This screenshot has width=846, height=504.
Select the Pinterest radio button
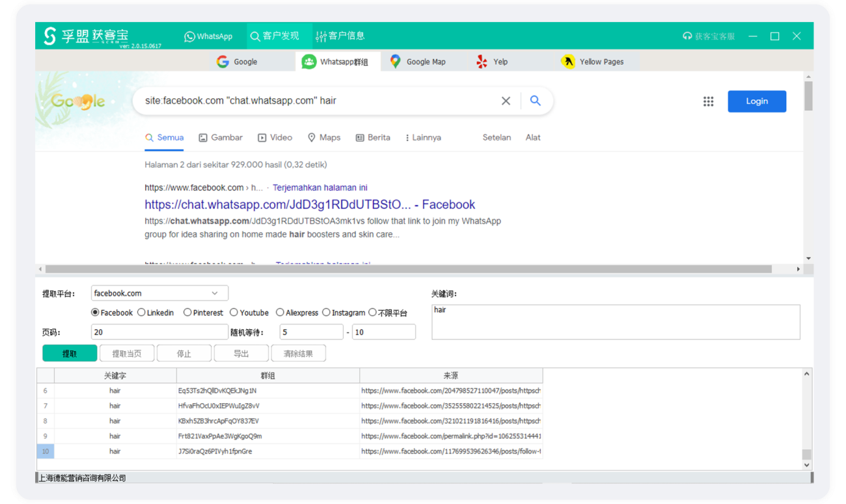(x=187, y=313)
